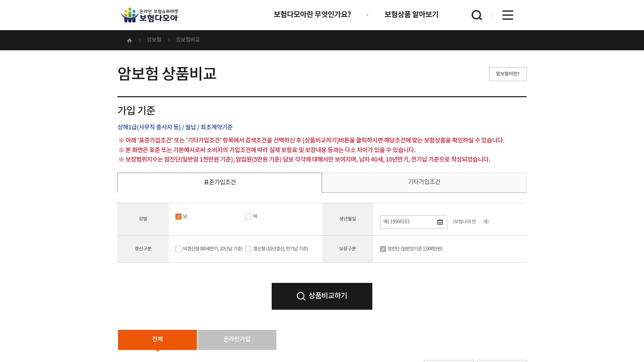
Task: Open the birthdate calendar picker icon
Action: (x=440, y=222)
